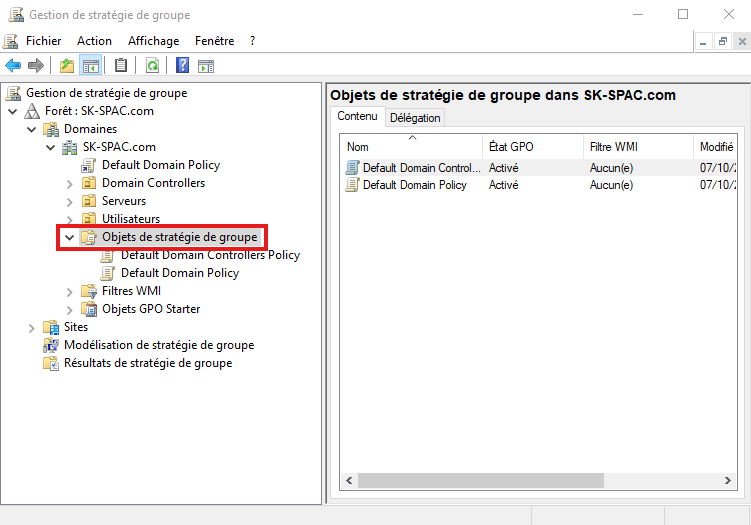Collapse the Forêt : SK-SPAC.com node
The height and width of the screenshot is (525, 751).
(x=12, y=112)
